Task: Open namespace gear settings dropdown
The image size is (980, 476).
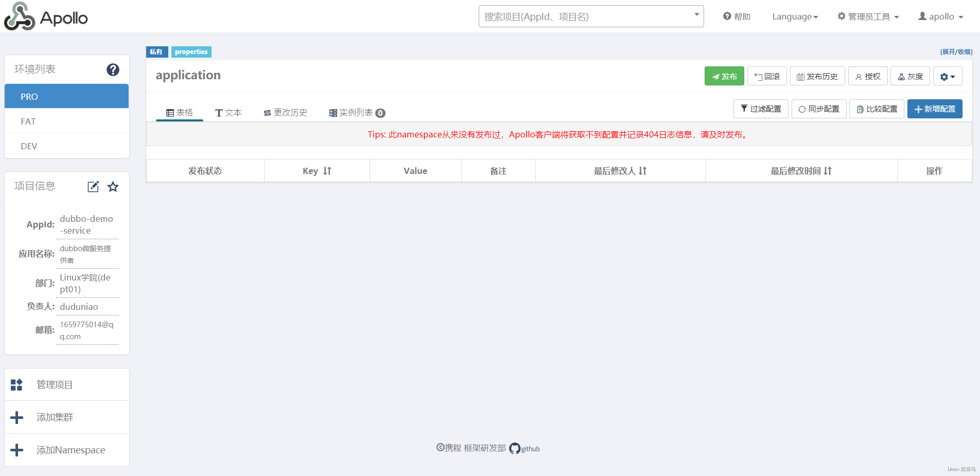Action: [x=948, y=77]
